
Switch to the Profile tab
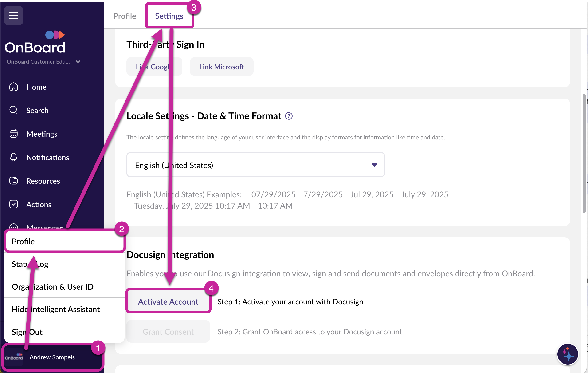[x=125, y=16]
